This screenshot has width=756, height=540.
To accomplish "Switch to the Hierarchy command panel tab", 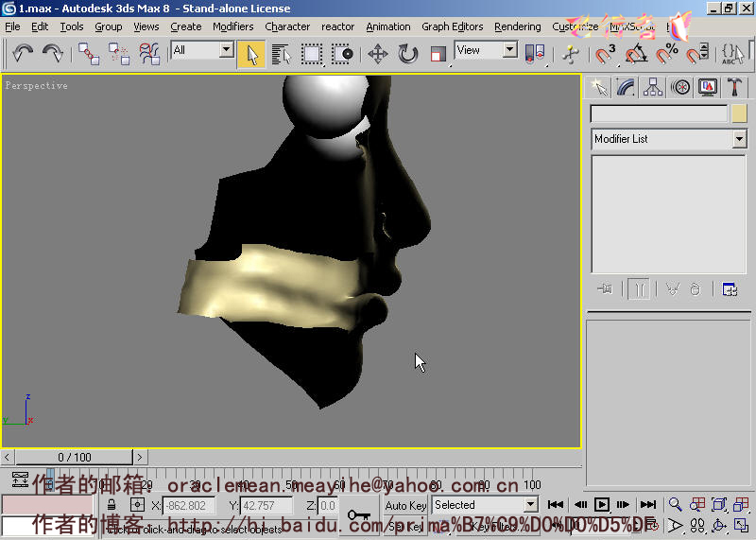I will click(653, 87).
